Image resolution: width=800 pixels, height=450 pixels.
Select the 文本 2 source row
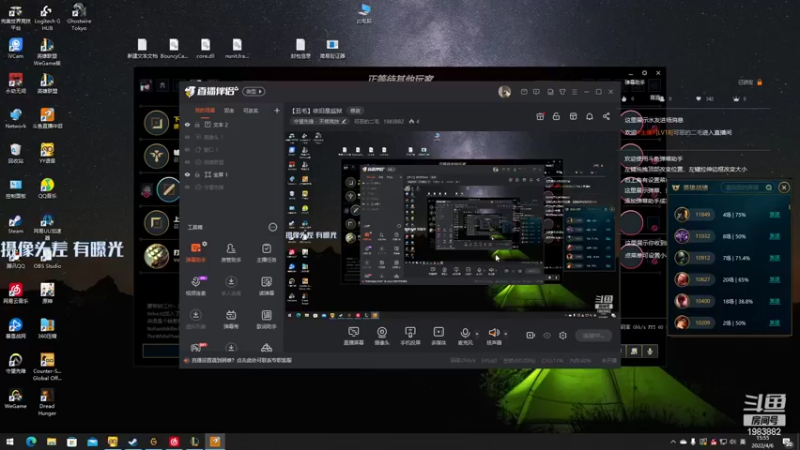pyautogui.click(x=232, y=124)
